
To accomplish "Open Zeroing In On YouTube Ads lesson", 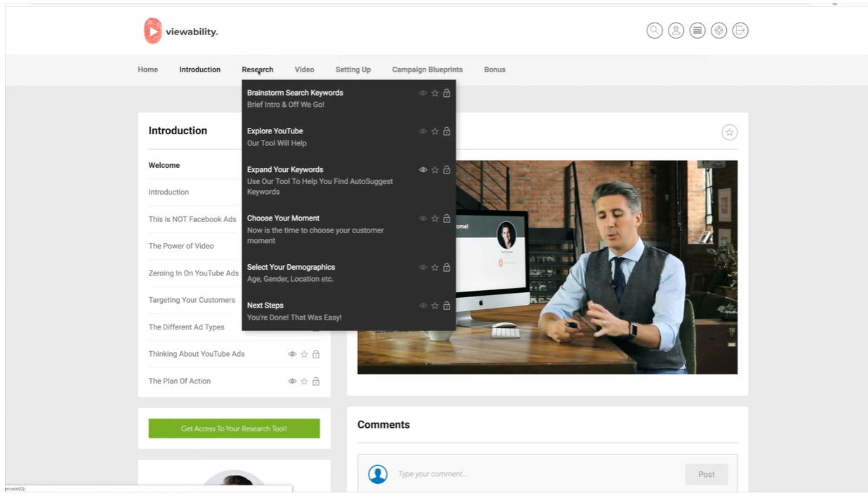I will coord(194,273).
